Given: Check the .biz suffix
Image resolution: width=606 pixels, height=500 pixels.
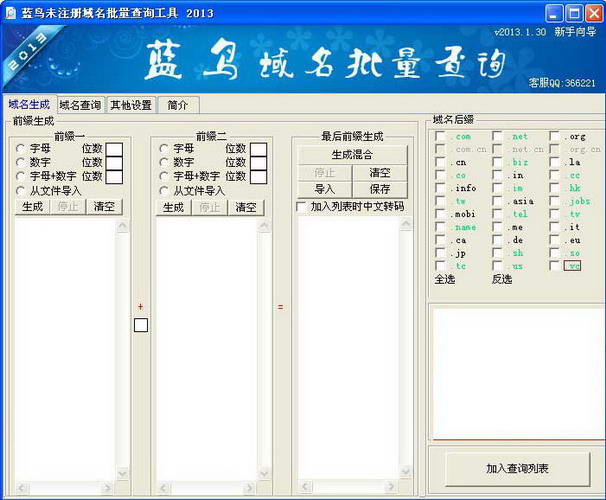Looking at the screenshot, I should click(497, 162).
